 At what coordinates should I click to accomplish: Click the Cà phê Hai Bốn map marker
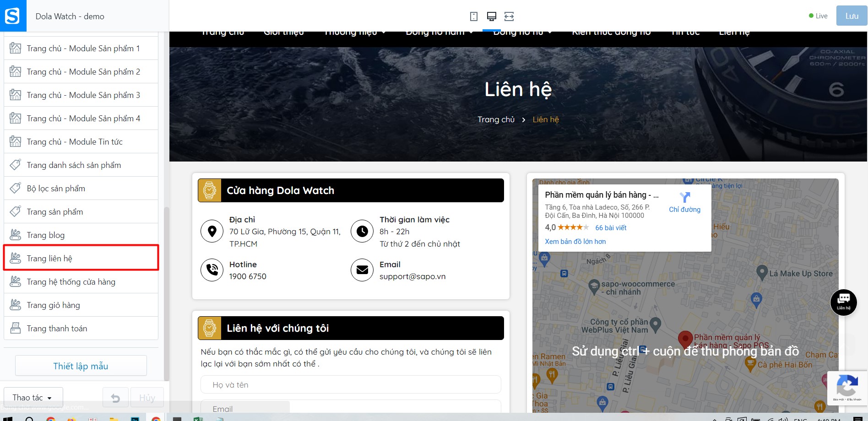tap(750, 364)
